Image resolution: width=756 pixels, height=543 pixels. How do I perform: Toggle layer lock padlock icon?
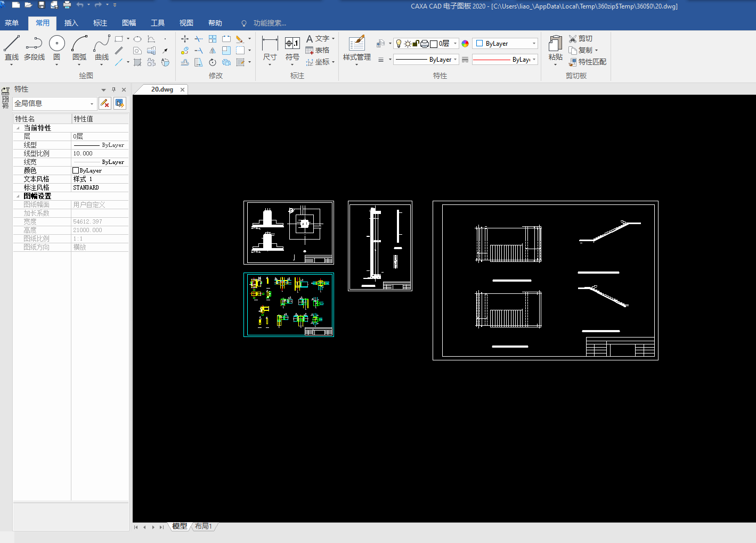coord(417,44)
